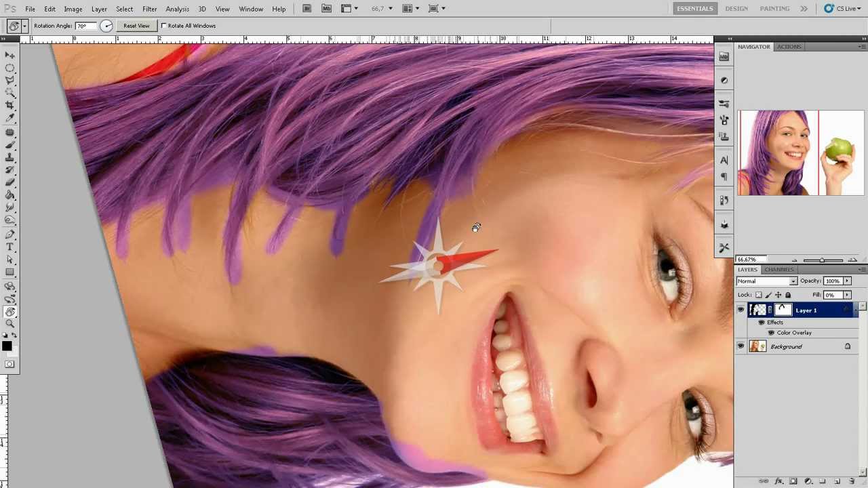The height and width of the screenshot is (488, 868).
Task: Select the Pen tool
Action: pos(9,235)
